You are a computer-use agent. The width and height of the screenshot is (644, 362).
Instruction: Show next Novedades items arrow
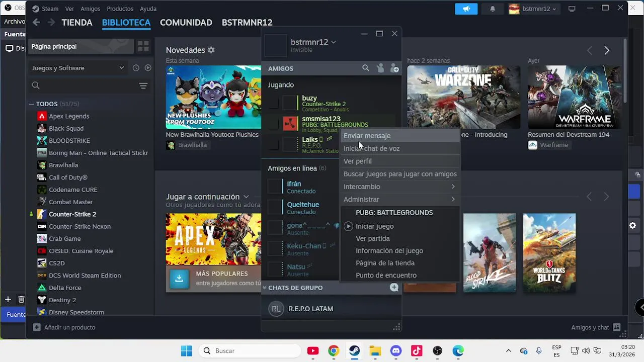[x=607, y=50]
